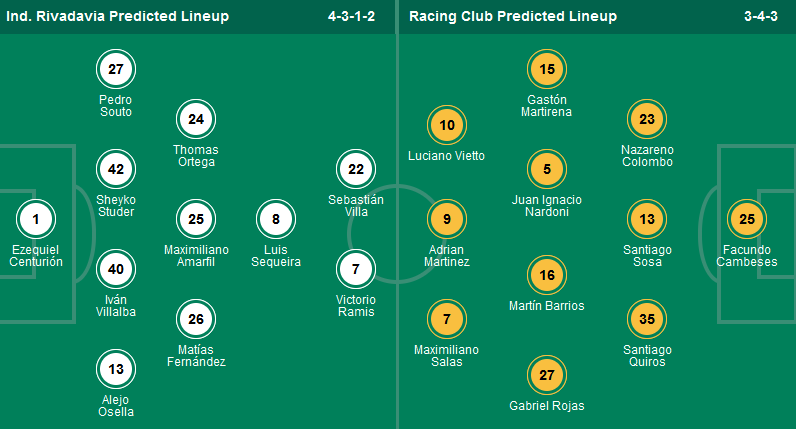
Task: Select Gabriel Rojas' number 27 badge
Action: pyautogui.click(x=547, y=376)
